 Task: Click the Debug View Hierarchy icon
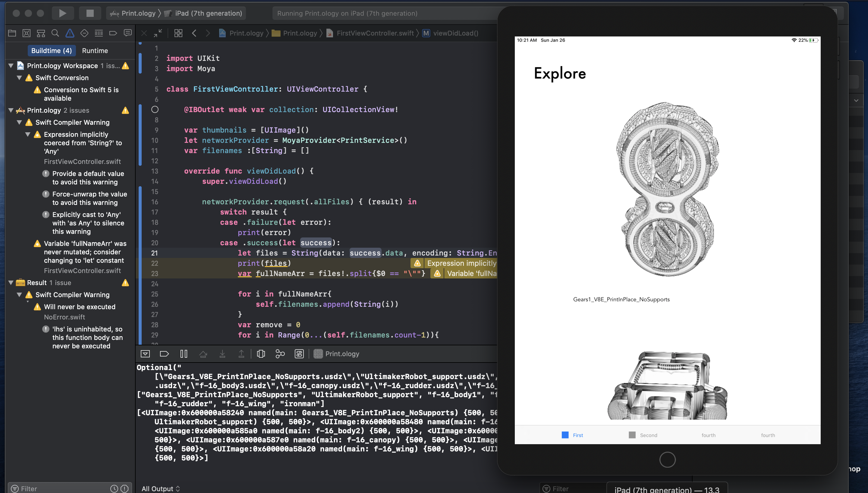click(261, 354)
